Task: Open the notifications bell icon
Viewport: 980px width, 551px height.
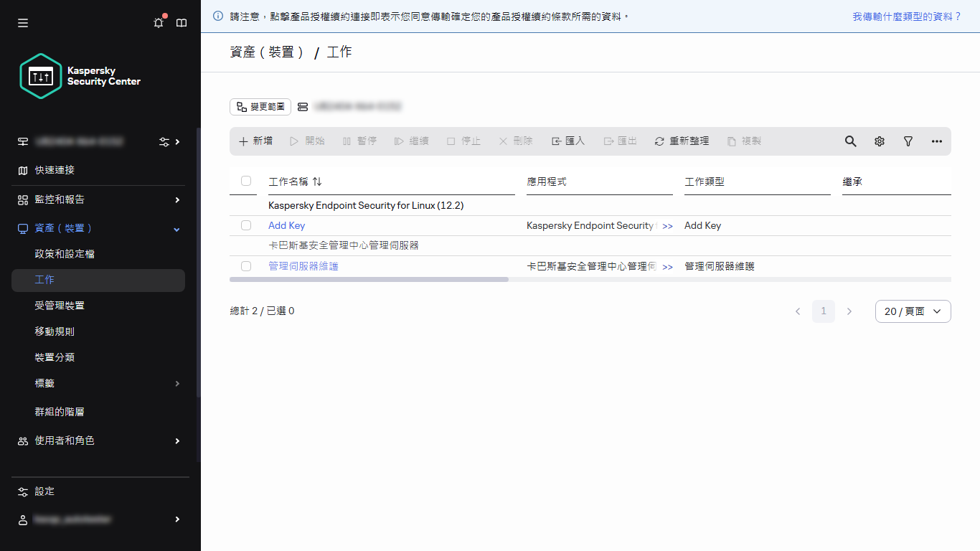Action: 158,23
